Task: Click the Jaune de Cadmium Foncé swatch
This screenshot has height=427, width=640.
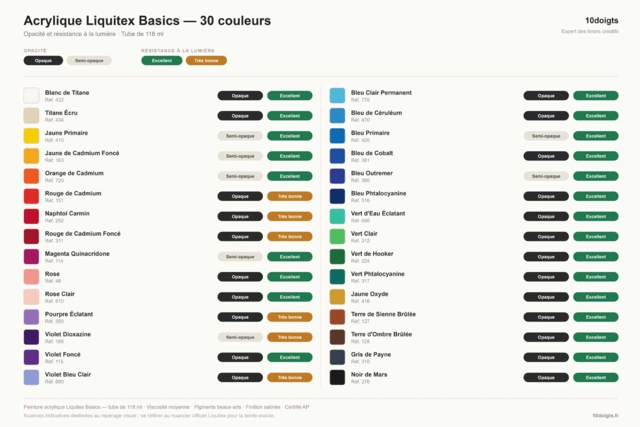Action: (x=31, y=156)
